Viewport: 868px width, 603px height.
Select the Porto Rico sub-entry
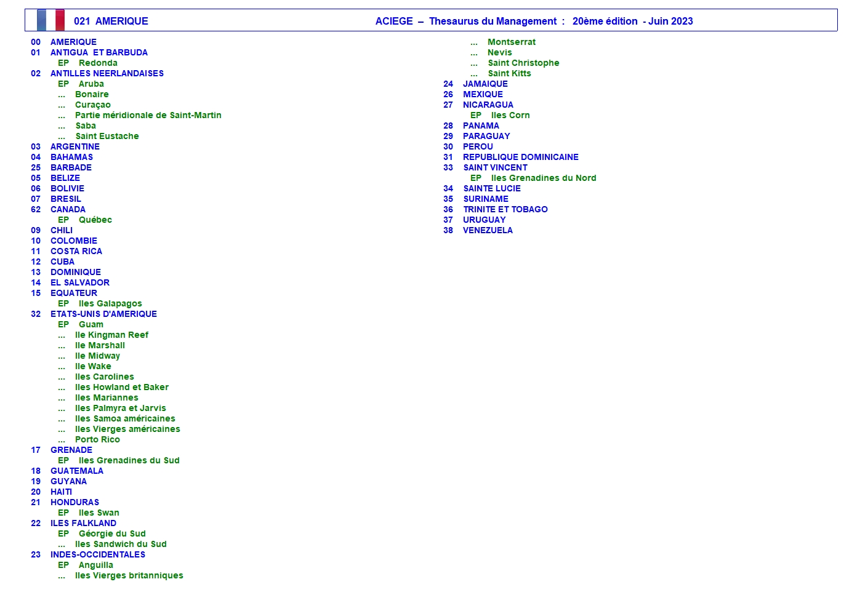(97, 439)
